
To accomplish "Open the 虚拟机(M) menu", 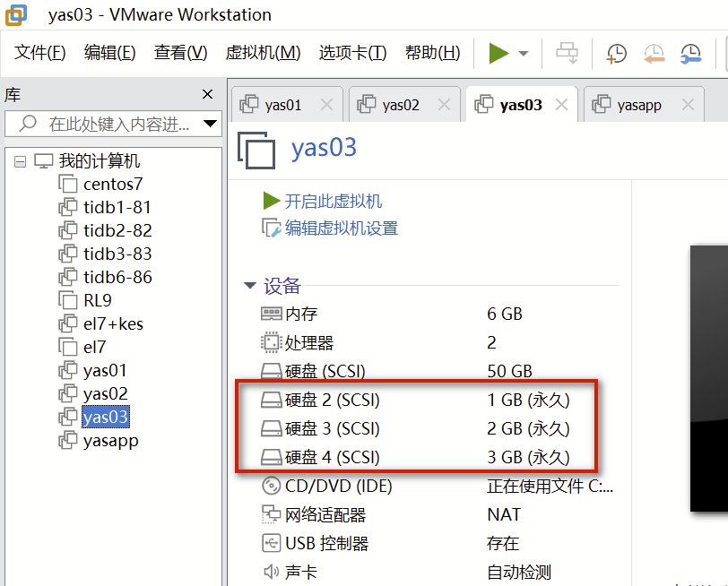I will (x=264, y=53).
